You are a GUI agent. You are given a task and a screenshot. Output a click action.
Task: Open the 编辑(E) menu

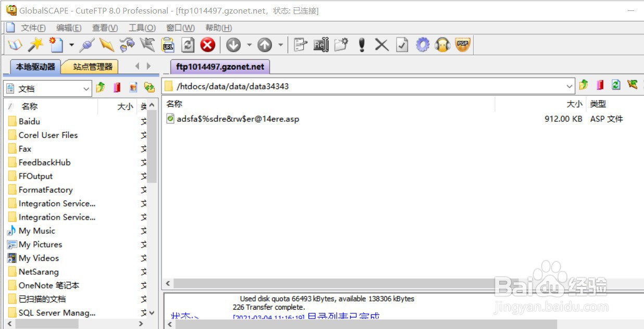coord(69,28)
